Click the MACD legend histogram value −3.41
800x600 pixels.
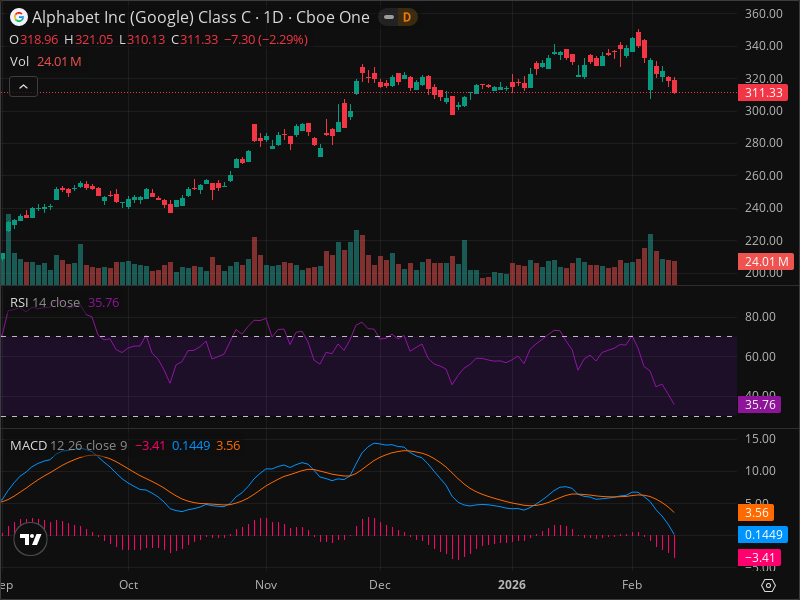pyautogui.click(x=150, y=445)
